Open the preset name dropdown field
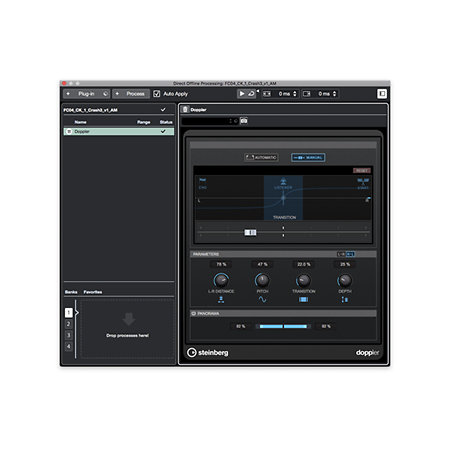The height and width of the screenshot is (450, 450). [205, 121]
